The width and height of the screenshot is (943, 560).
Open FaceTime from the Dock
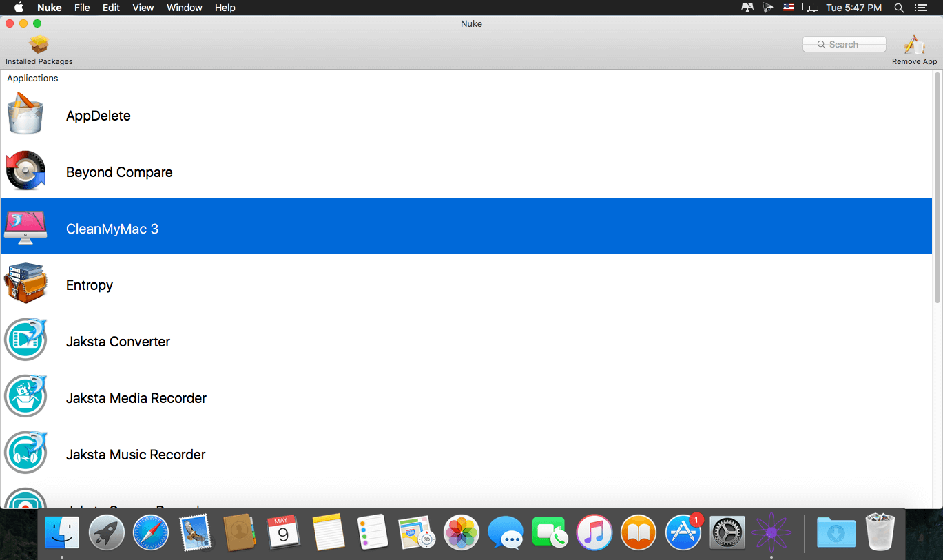pyautogui.click(x=549, y=532)
